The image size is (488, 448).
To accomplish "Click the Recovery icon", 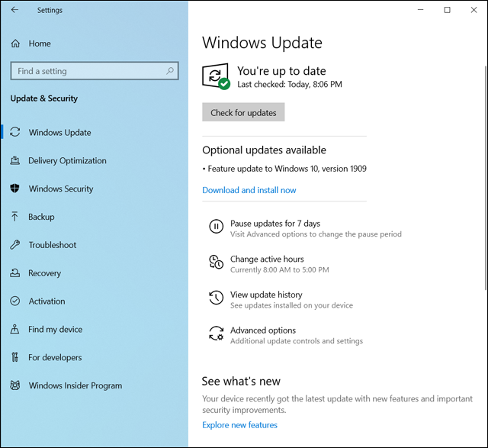I will pyautogui.click(x=15, y=273).
